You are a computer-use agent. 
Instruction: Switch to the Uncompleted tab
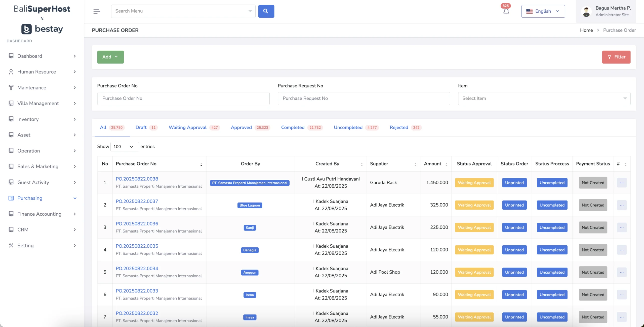[x=356, y=127]
